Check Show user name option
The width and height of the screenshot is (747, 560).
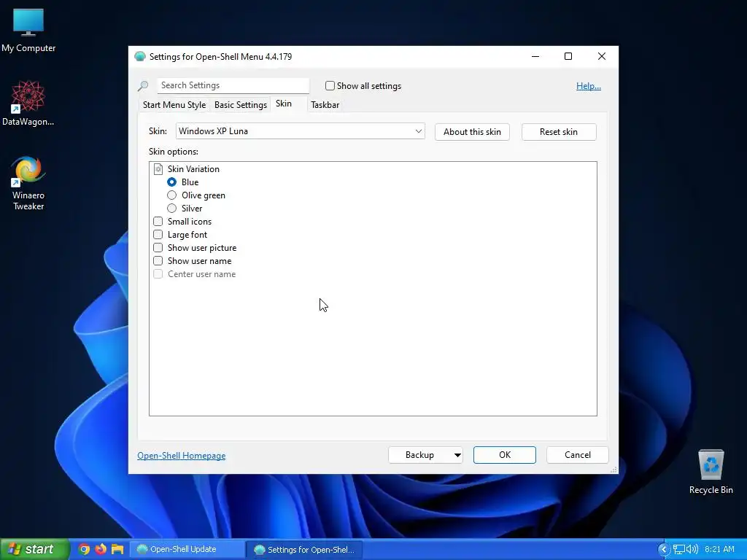158,261
